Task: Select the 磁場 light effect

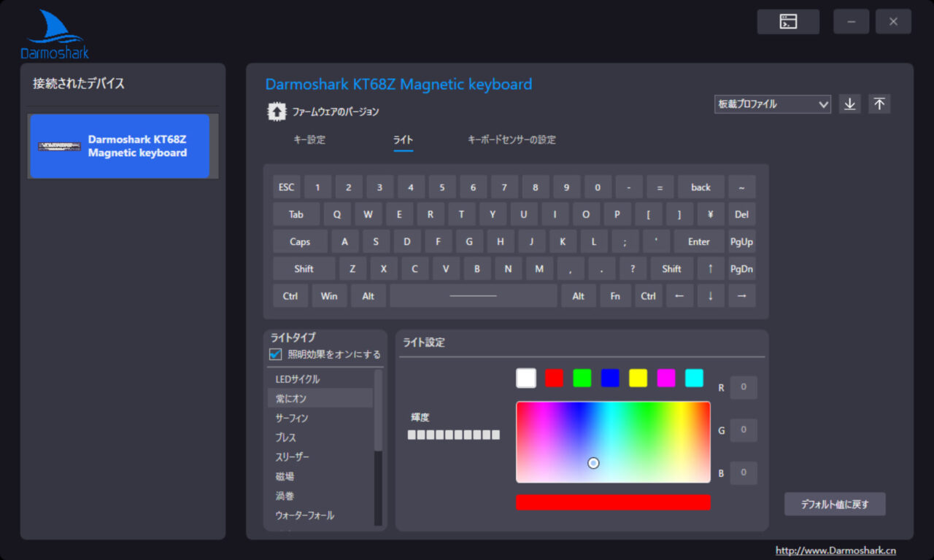Action: coord(320,476)
